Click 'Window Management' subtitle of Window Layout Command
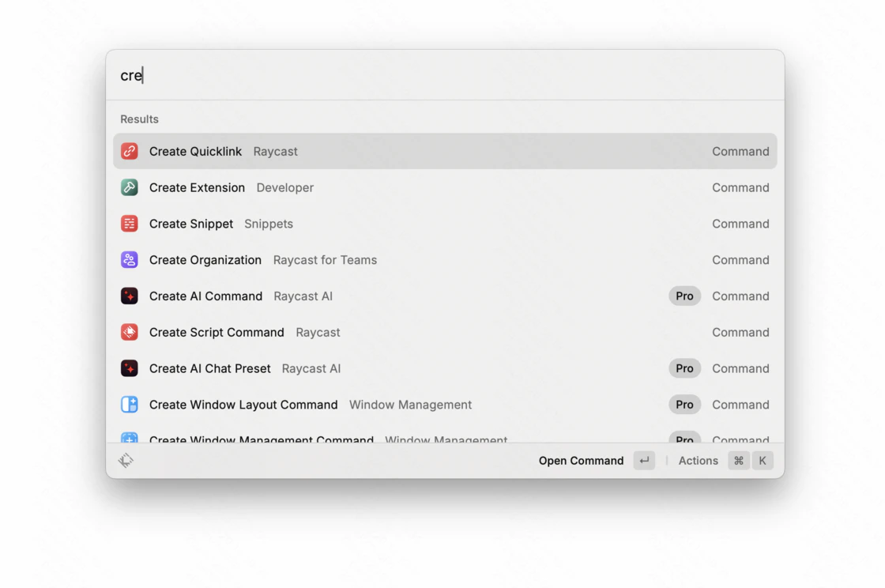 (410, 404)
